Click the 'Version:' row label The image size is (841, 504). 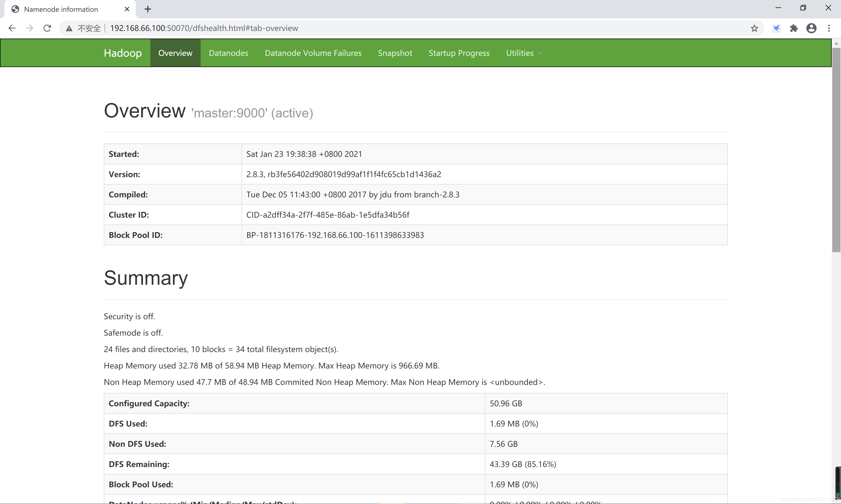click(x=124, y=174)
